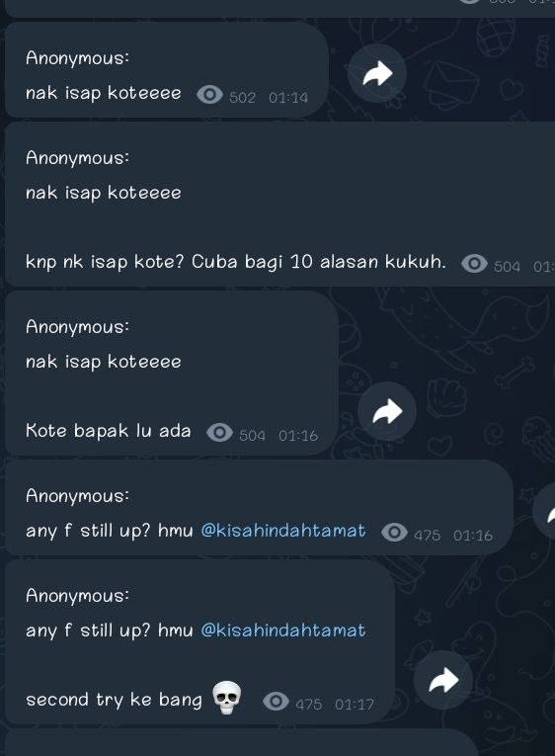The image size is (555, 756).
Task: Click timestamp 01:17 on last message
Action: [x=355, y=705]
